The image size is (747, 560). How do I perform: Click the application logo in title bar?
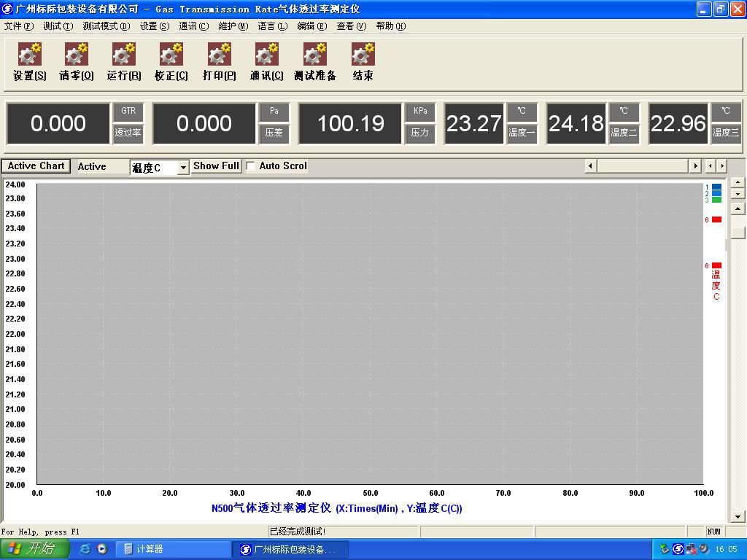click(7, 9)
